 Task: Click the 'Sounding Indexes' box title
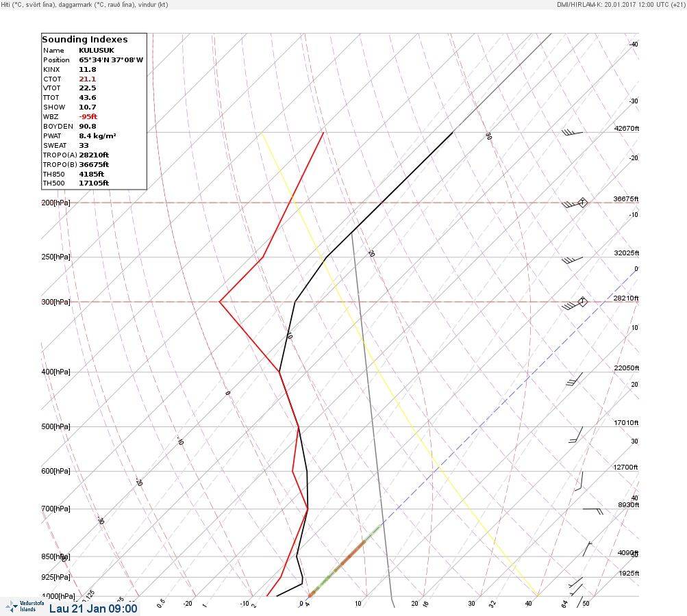[84, 40]
